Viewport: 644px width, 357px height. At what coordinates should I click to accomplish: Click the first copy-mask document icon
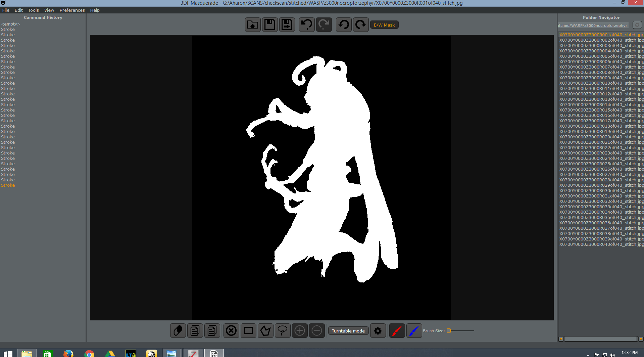coord(195,331)
